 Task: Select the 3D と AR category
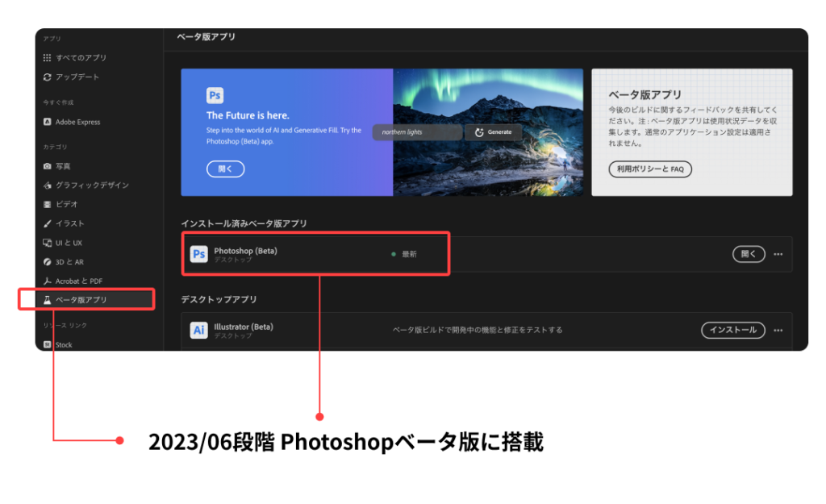(x=69, y=262)
